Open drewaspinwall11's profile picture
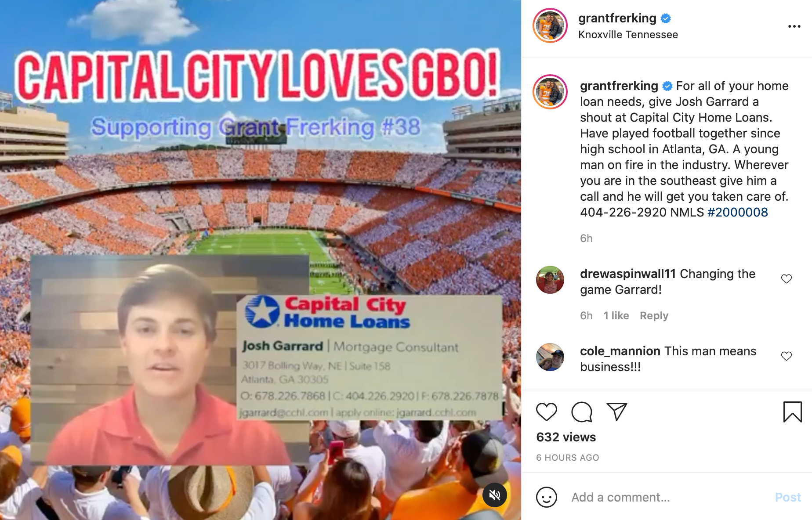 (550, 280)
